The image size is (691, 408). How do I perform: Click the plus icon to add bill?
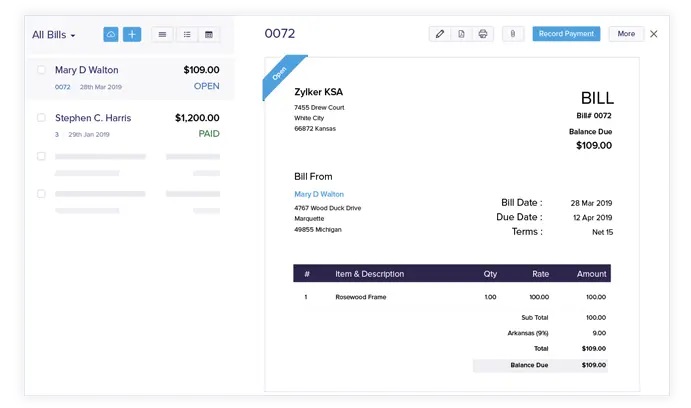[x=132, y=34]
